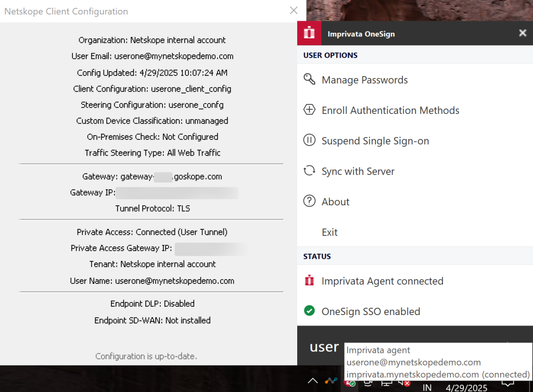Click 'Tunnel Protocol: TLS' text

(153, 208)
